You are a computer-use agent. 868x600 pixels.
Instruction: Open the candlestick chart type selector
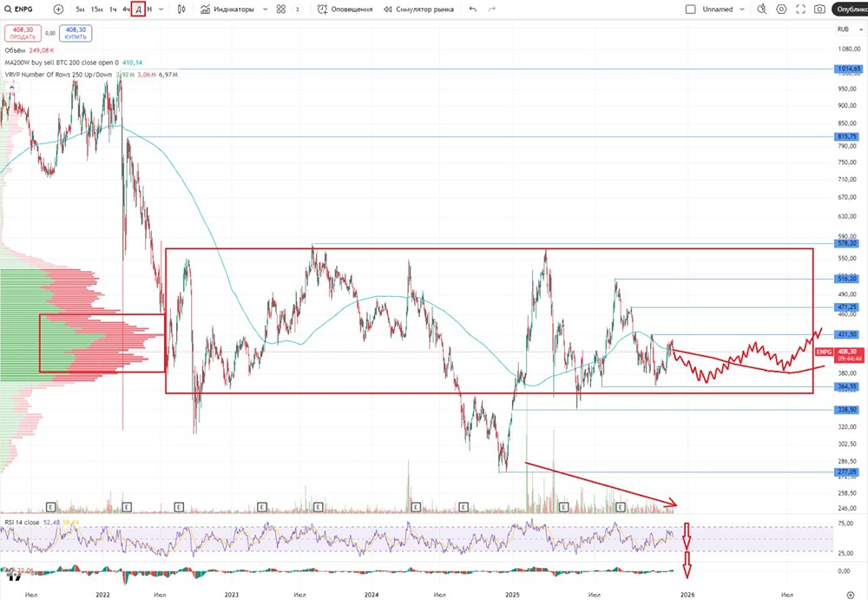tap(181, 9)
